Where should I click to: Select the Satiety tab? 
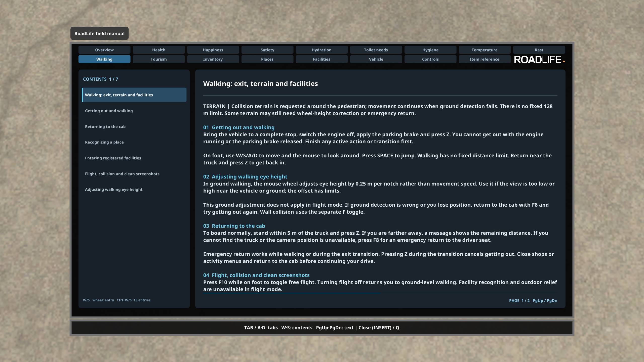(x=267, y=50)
